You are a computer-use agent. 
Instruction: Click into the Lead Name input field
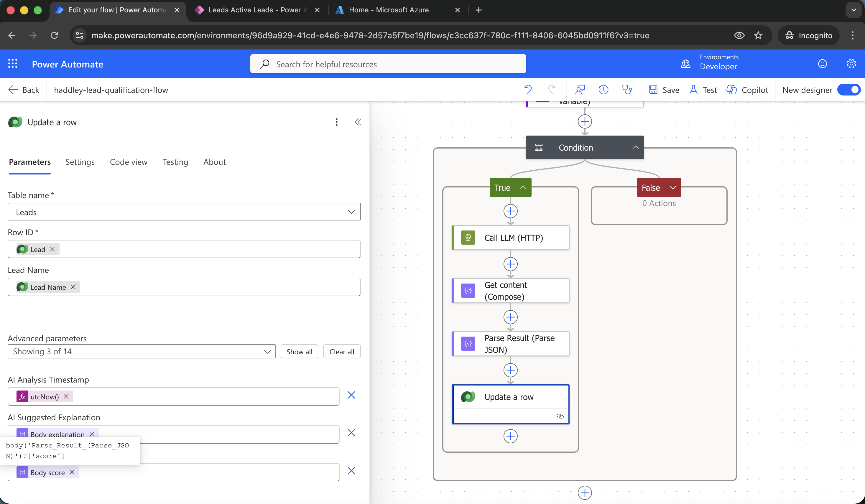pyautogui.click(x=220, y=287)
